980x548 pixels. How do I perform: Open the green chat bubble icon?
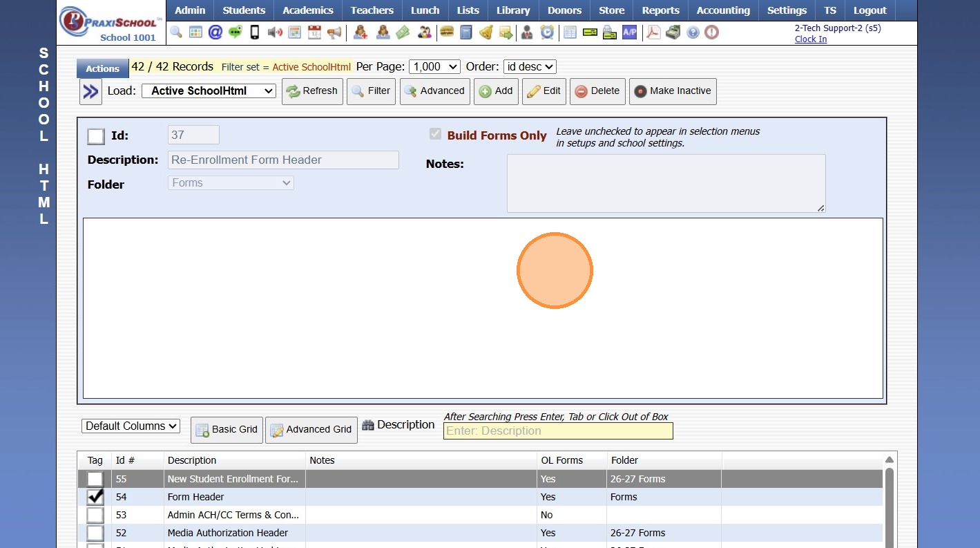[x=236, y=32]
